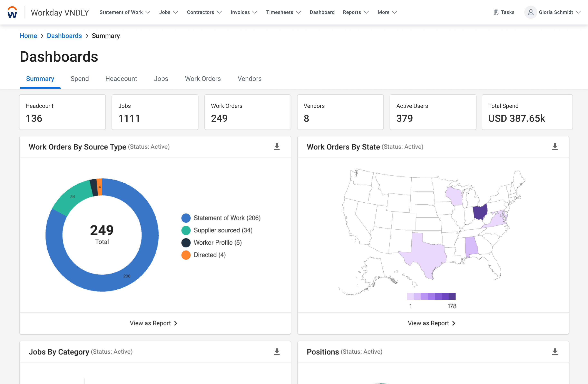Download Work Orders By State map

(x=555, y=147)
